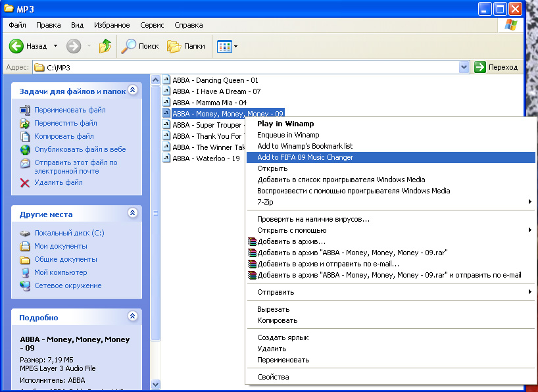Viewport: 538px width, 392px height.
Task: Choose Открыть in the context menu
Action: 391,168
